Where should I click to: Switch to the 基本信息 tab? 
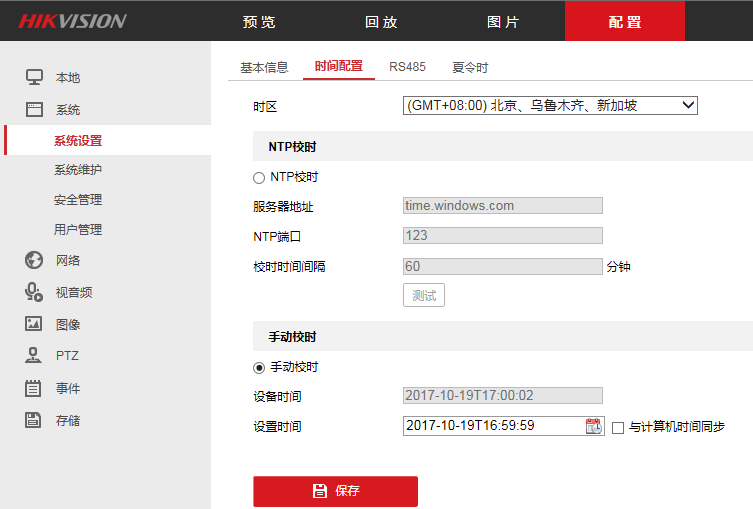[x=264, y=67]
